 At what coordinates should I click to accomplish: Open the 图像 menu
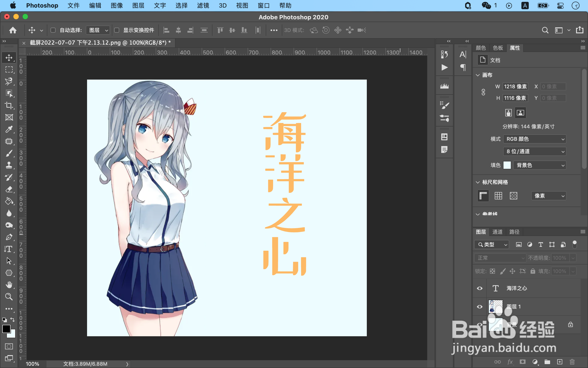point(117,6)
